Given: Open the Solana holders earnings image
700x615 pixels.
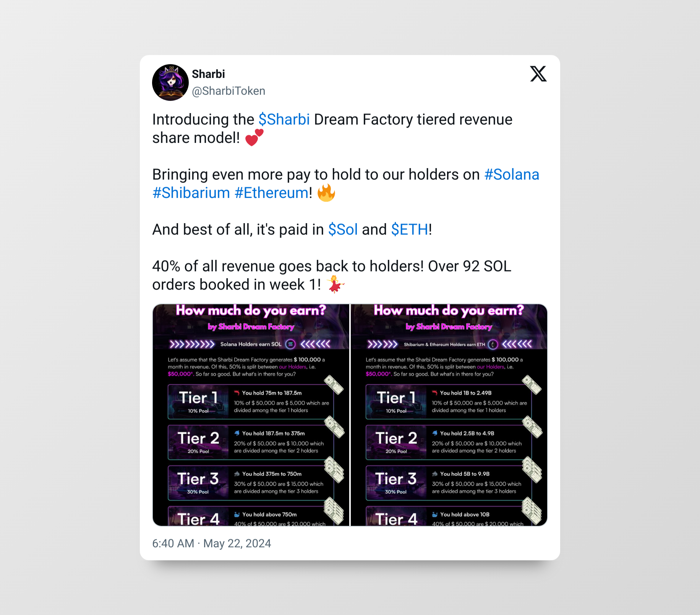Looking at the screenshot, I should (251, 415).
